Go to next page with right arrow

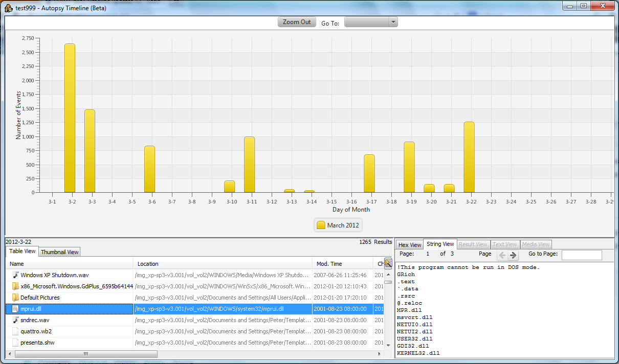pos(513,255)
